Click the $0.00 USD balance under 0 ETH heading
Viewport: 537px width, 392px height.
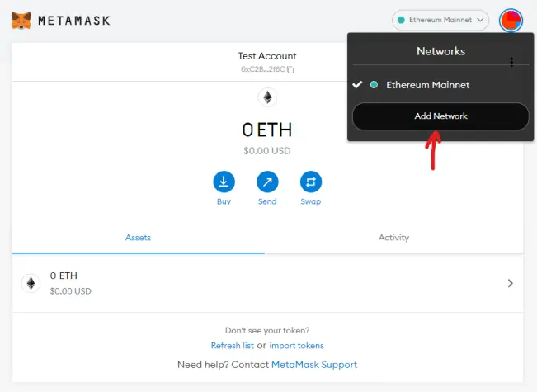click(x=267, y=151)
